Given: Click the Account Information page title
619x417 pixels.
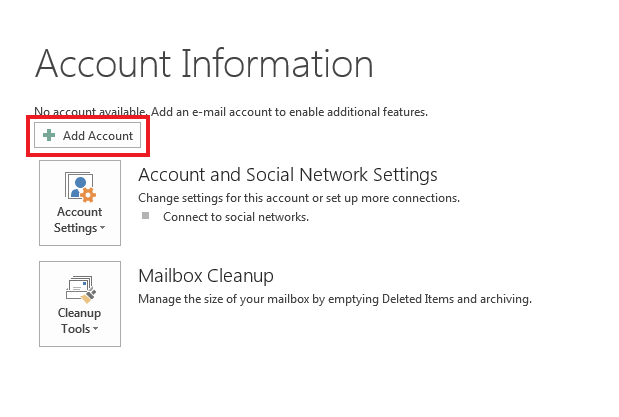Looking at the screenshot, I should (x=204, y=63).
